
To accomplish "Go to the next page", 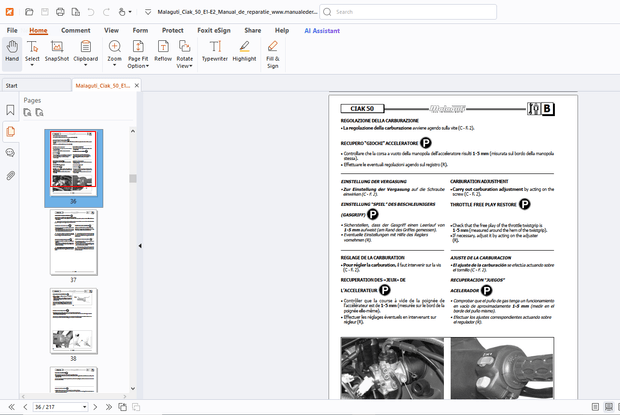I will (95, 407).
